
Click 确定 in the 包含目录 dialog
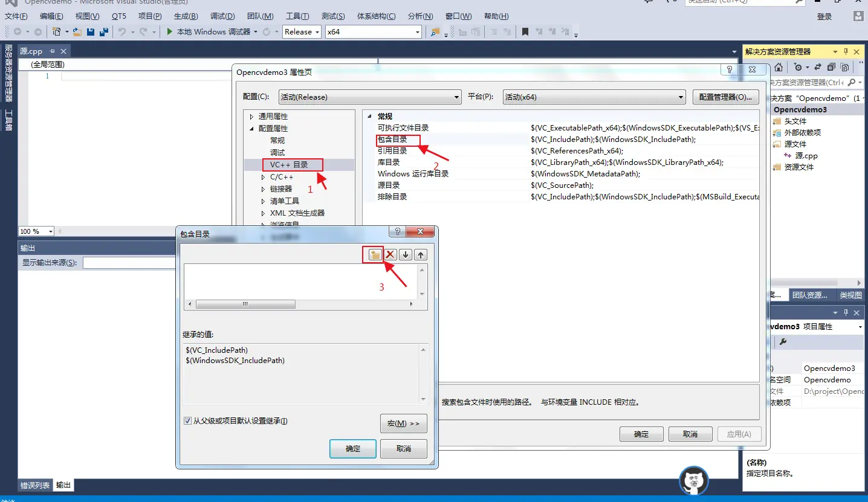tap(353, 449)
